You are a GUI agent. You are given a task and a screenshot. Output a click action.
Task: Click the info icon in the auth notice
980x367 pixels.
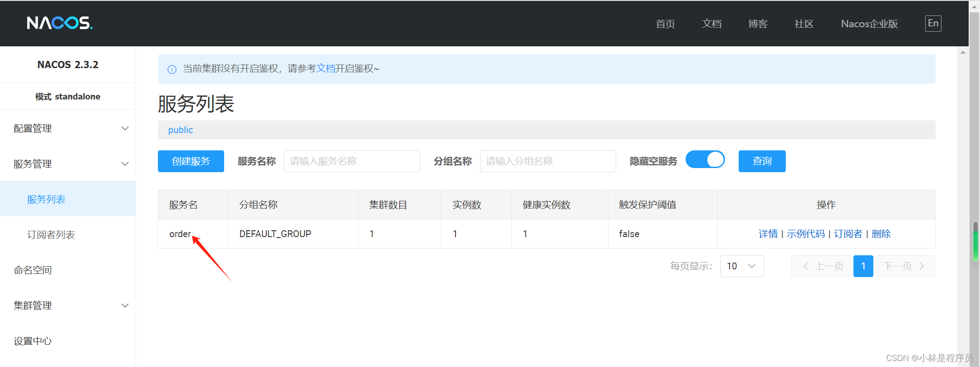(x=172, y=69)
